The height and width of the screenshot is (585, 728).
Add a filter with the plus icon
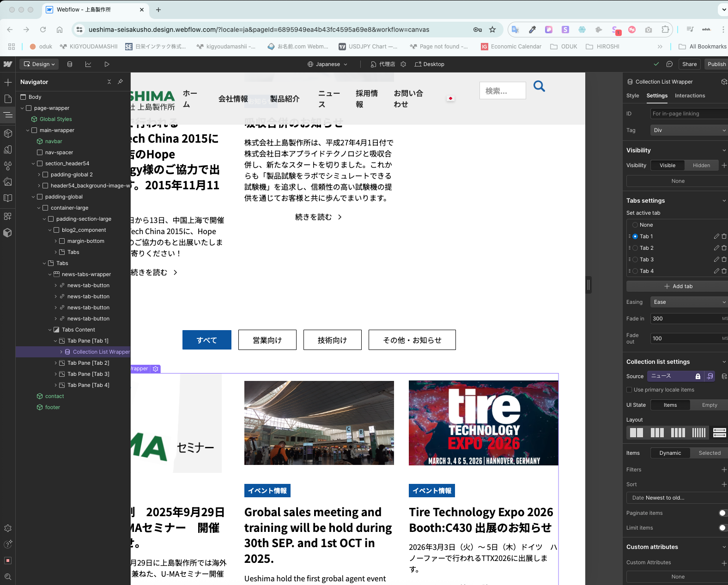click(x=724, y=470)
